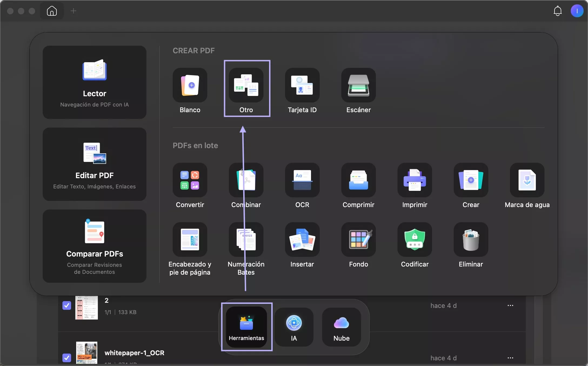Screen dimensions: 588x366
Task: Open the batch Comprimir tool
Action: coord(359,180)
